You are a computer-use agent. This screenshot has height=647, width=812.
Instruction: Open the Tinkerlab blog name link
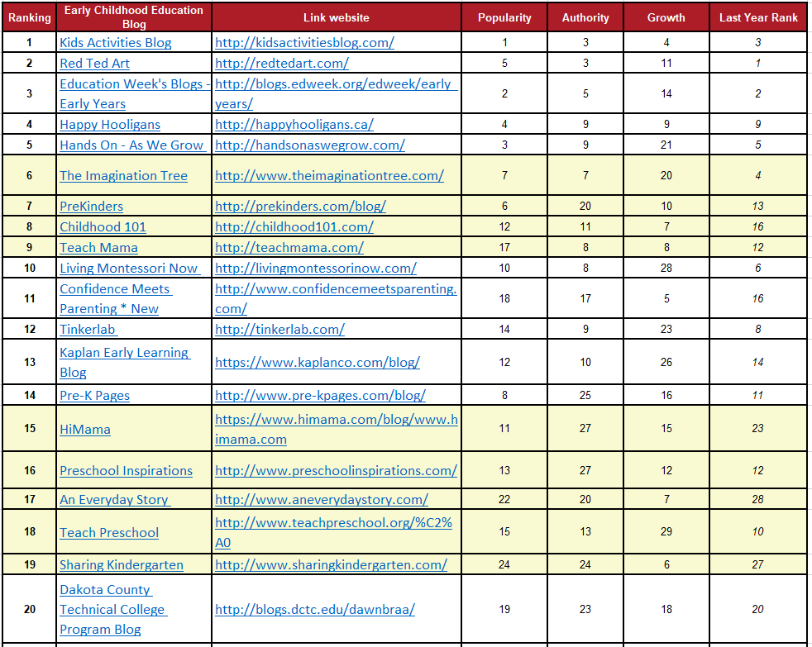(x=88, y=329)
